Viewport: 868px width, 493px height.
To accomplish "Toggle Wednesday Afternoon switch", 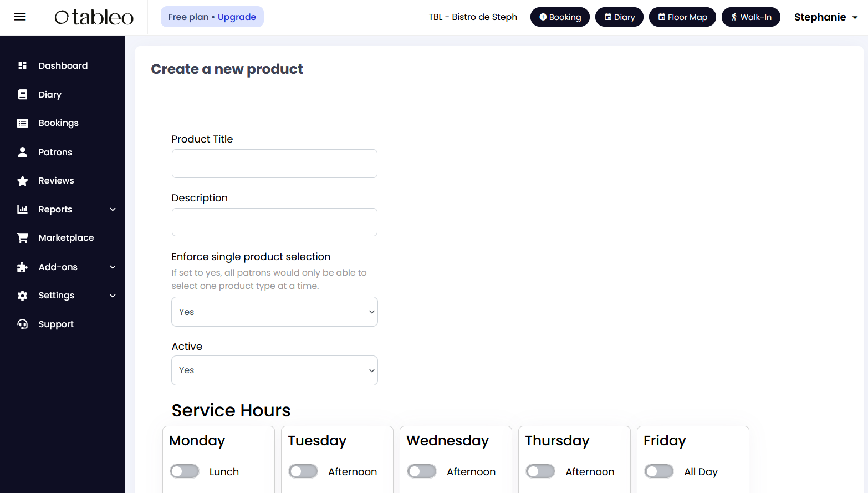I will click(422, 471).
